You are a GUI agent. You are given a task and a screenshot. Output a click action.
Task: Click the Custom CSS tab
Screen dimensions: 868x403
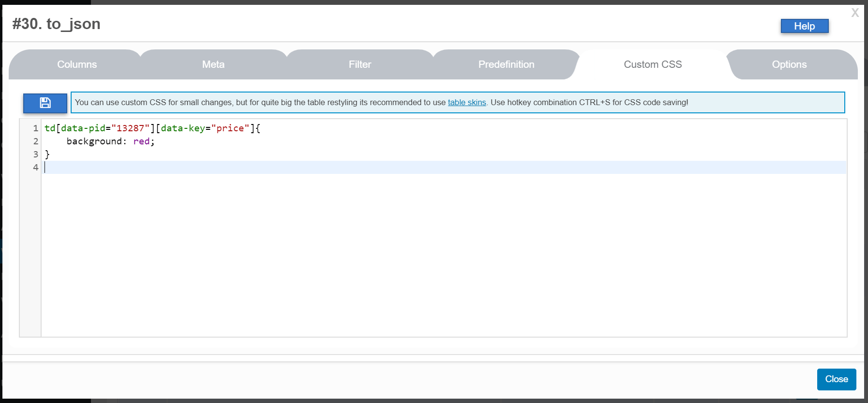coord(653,64)
